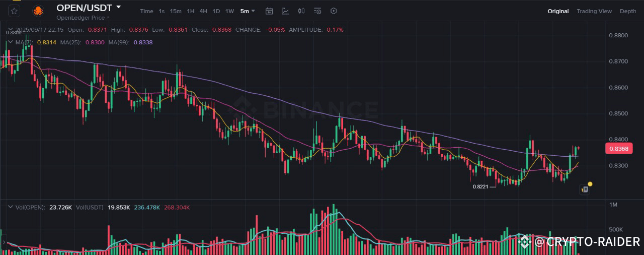The height and width of the screenshot is (255, 644).
Task: Open the OPEN/USDT pair selector dropdown
Action: [118, 7]
